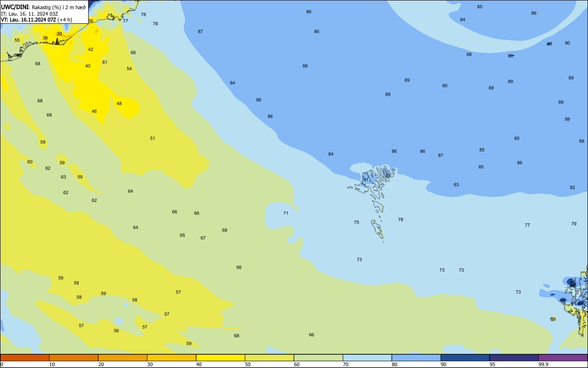Pick the 40–50 bright yellow legend segment

pyautogui.click(x=220, y=357)
